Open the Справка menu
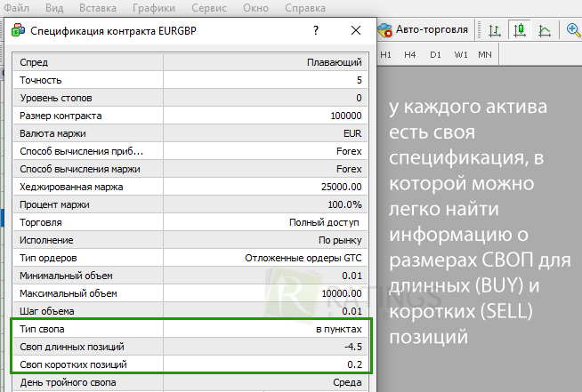This screenshot has width=582, height=392. point(304,6)
